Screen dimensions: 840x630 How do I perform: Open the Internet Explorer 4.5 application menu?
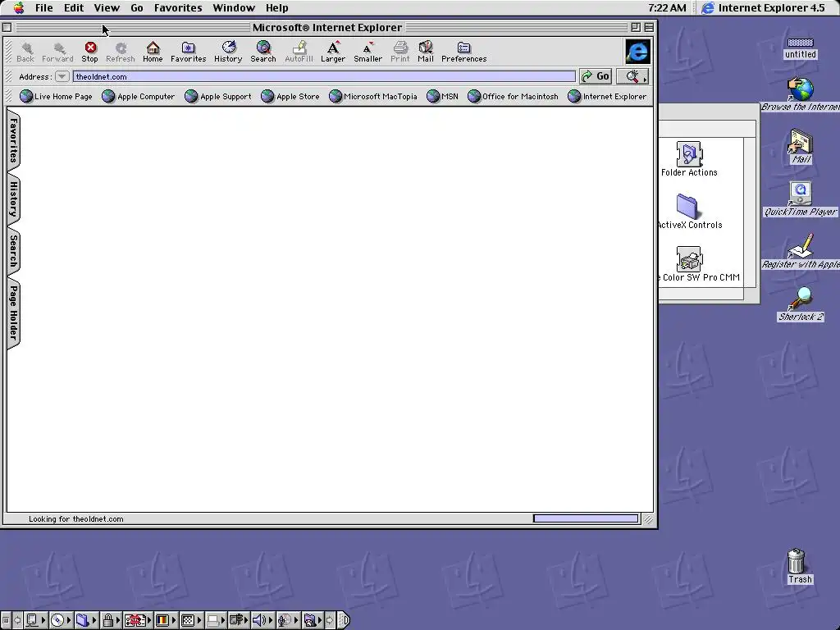764,8
